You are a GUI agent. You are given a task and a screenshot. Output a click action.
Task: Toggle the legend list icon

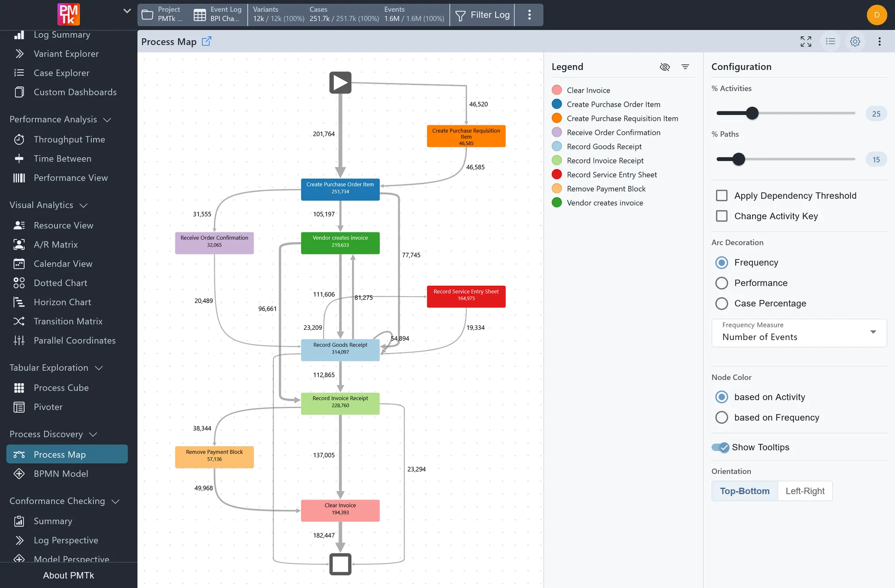coord(830,41)
